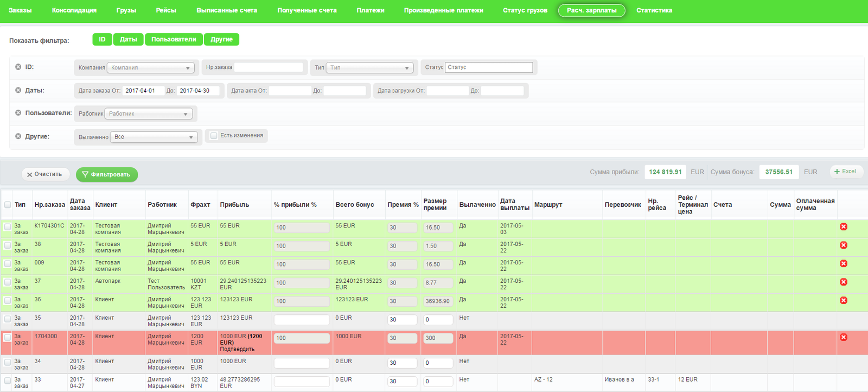Sort by Дата заказа column header
The image size is (868, 392).
80,205
